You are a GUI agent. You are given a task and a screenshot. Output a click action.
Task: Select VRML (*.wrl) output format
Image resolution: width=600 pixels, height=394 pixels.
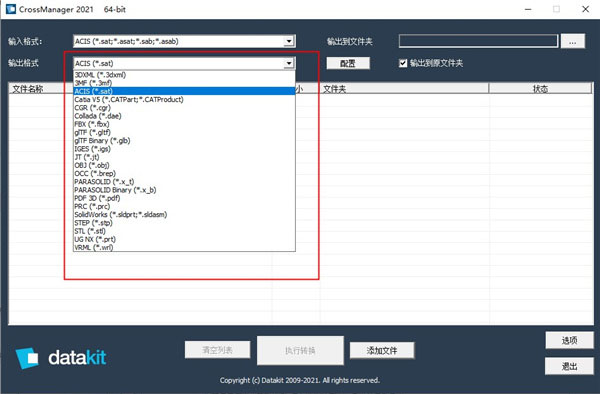point(184,247)
